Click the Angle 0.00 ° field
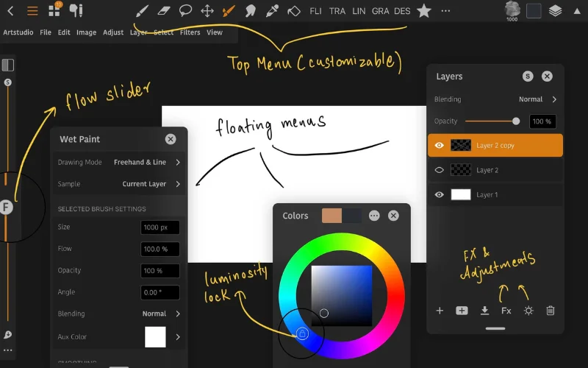The image size is (588, 368). click(x=160, y=292)
